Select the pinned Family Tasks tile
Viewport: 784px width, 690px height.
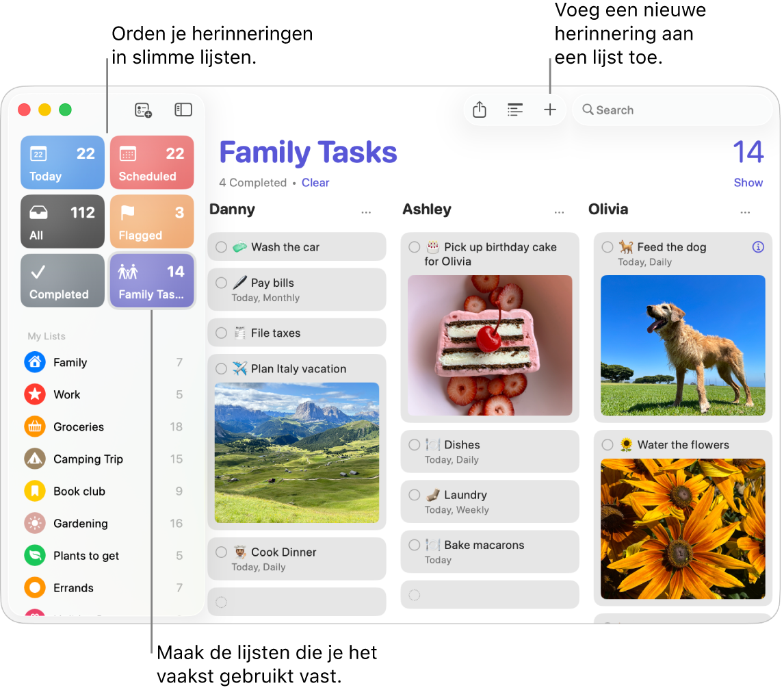click(x=152, y=281)
